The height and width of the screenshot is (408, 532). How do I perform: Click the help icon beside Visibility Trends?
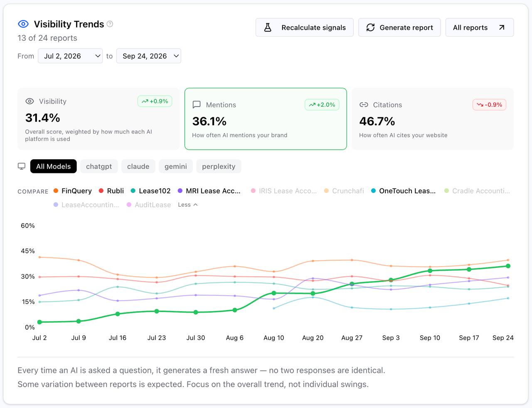(110, 24)
